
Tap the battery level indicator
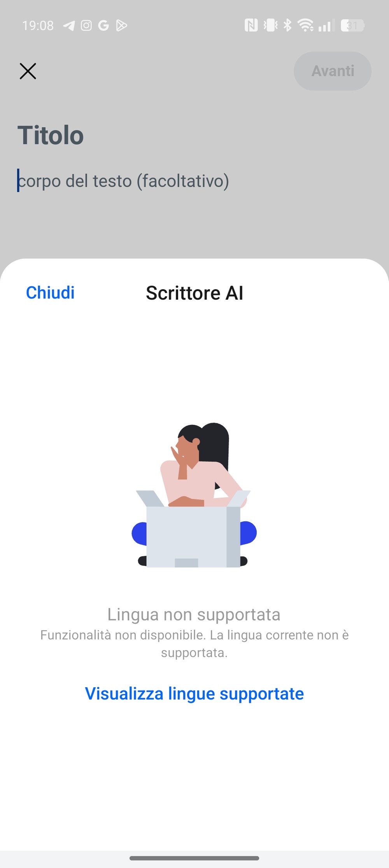point(352,26)
